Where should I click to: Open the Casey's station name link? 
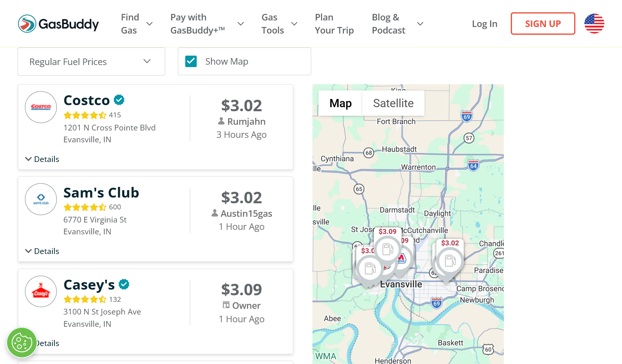click(x=89, y=285)
